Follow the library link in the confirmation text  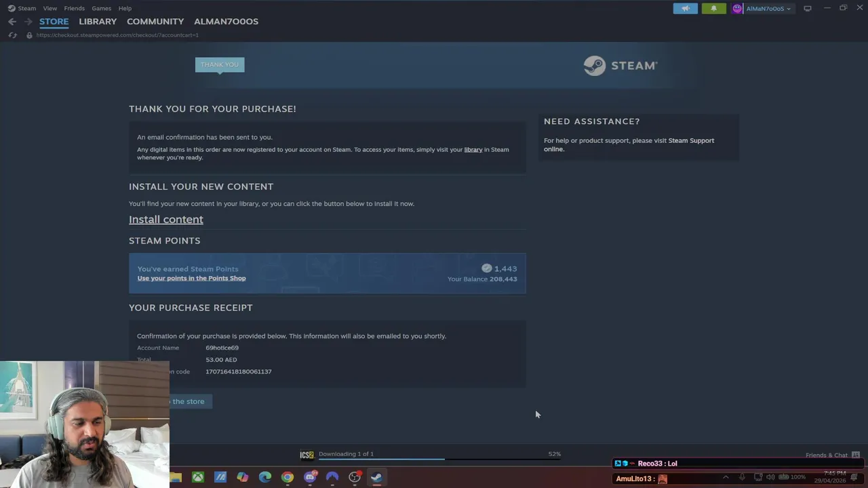pos(473,150)
